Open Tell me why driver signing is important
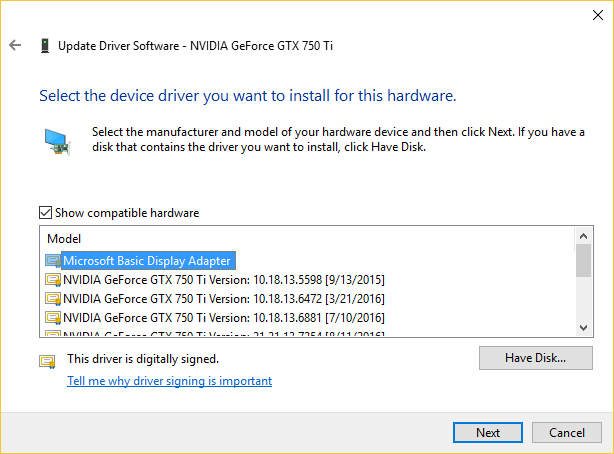 [x=170, y=381]
